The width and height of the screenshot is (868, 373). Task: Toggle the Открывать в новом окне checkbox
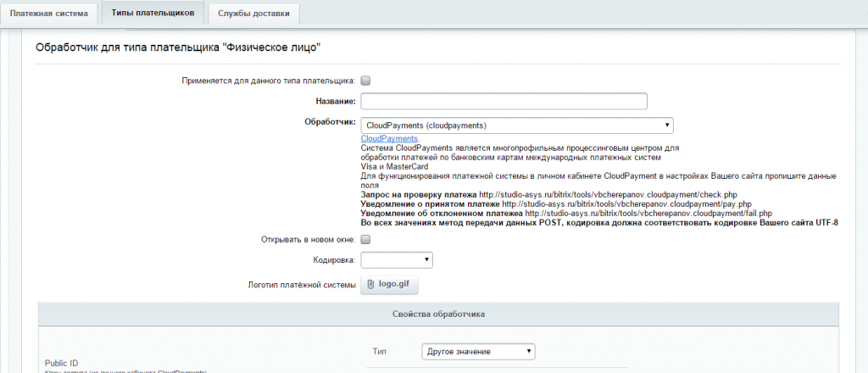coord(365,240)
